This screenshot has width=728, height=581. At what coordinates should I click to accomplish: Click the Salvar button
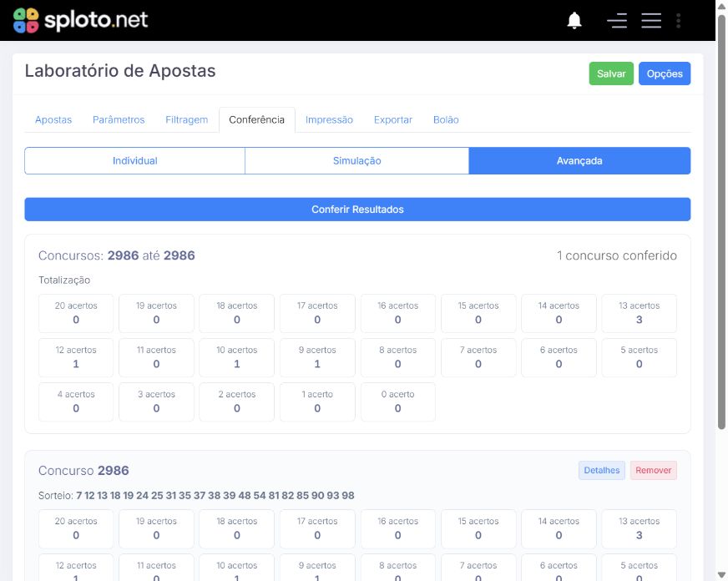coord(611,73)
